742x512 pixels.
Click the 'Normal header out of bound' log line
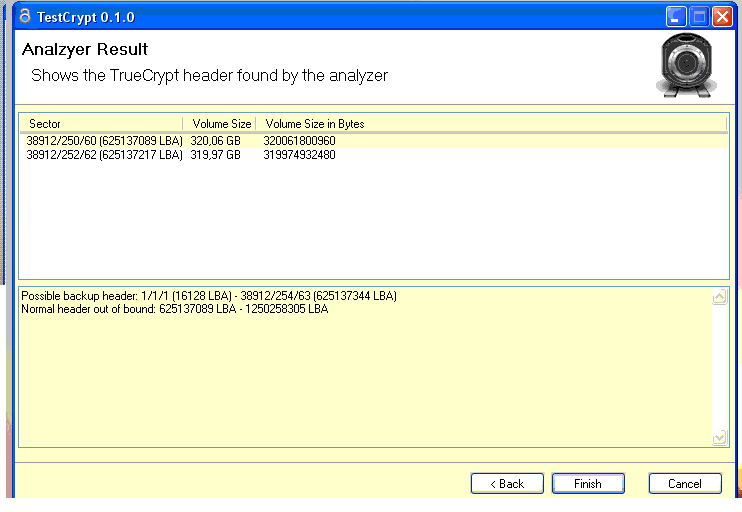pos(175,309)
